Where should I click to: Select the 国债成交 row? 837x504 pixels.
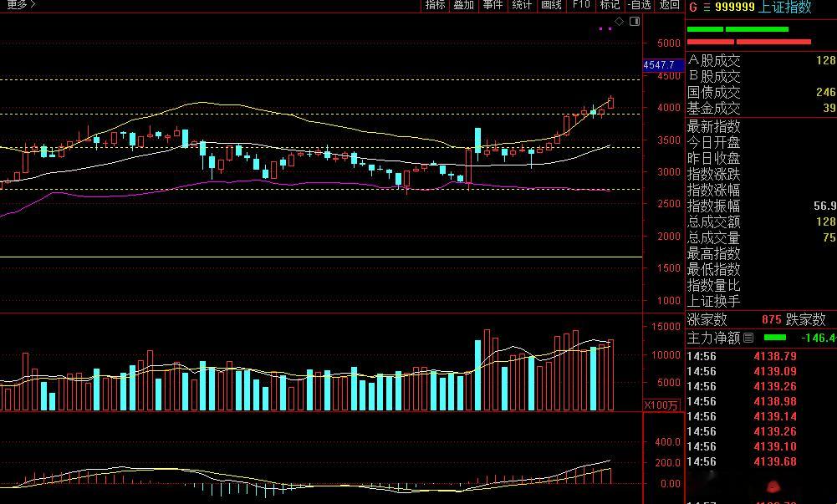(761, 92)
